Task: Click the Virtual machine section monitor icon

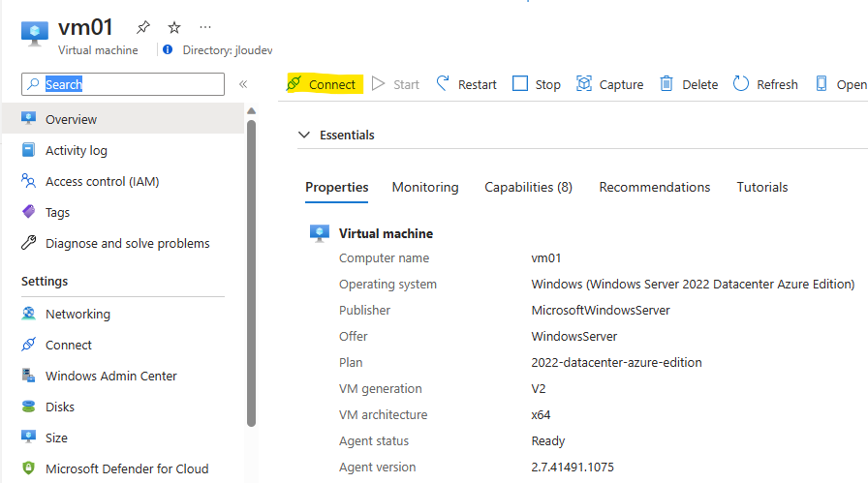Action: point(320,233)
